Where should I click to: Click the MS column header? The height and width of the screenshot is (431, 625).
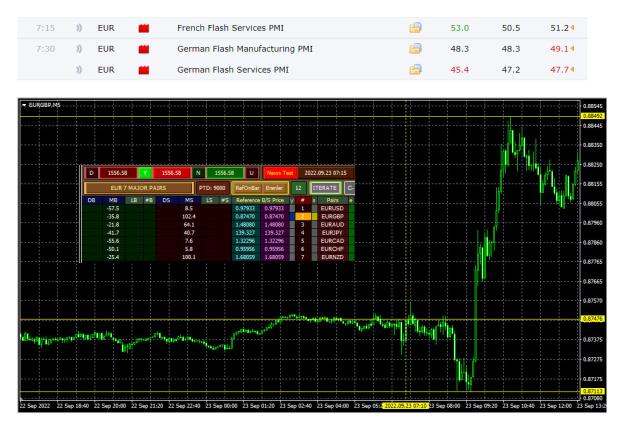click(x=189, y=200)
